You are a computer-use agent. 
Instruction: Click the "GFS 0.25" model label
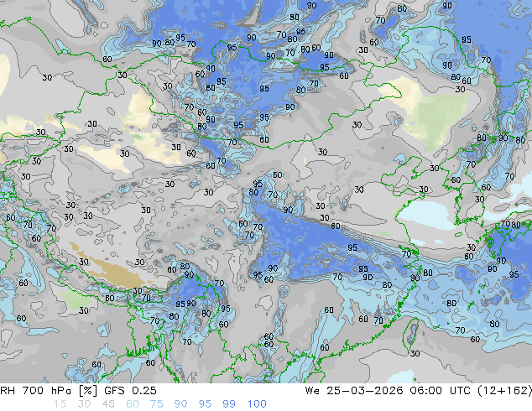(130, 391)
